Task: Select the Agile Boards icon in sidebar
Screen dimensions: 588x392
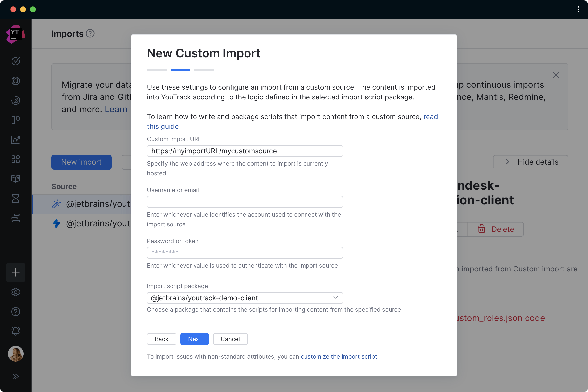Action: pyautogui.click(x=15, y=120)
